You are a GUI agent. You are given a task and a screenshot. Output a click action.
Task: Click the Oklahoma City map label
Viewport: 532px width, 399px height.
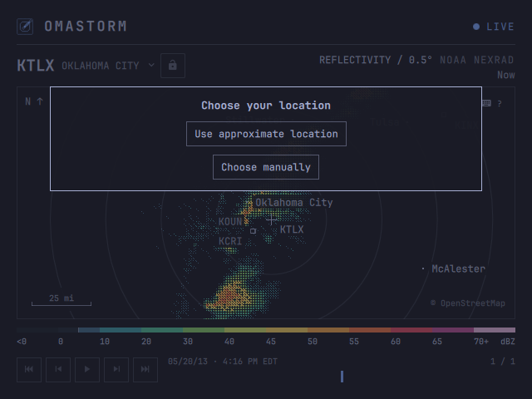click(x=293, y=203)
